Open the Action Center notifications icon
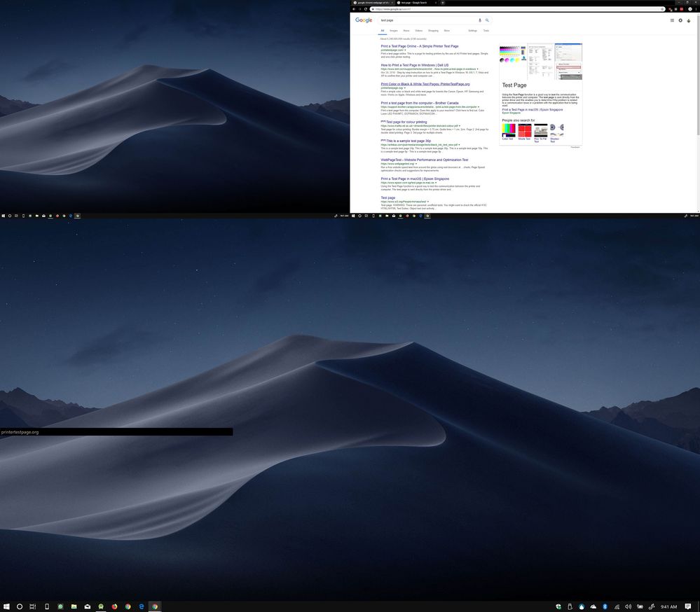 (x=688, y=606)
